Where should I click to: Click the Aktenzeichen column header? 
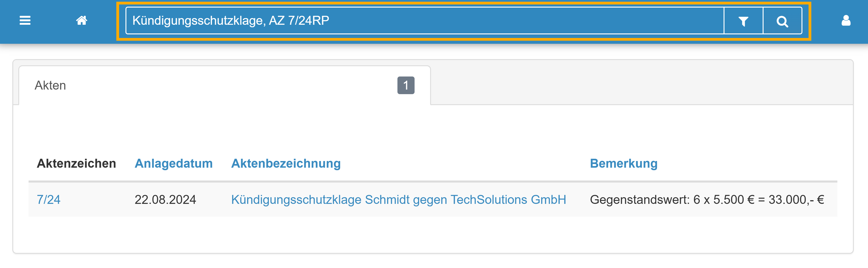77,163
